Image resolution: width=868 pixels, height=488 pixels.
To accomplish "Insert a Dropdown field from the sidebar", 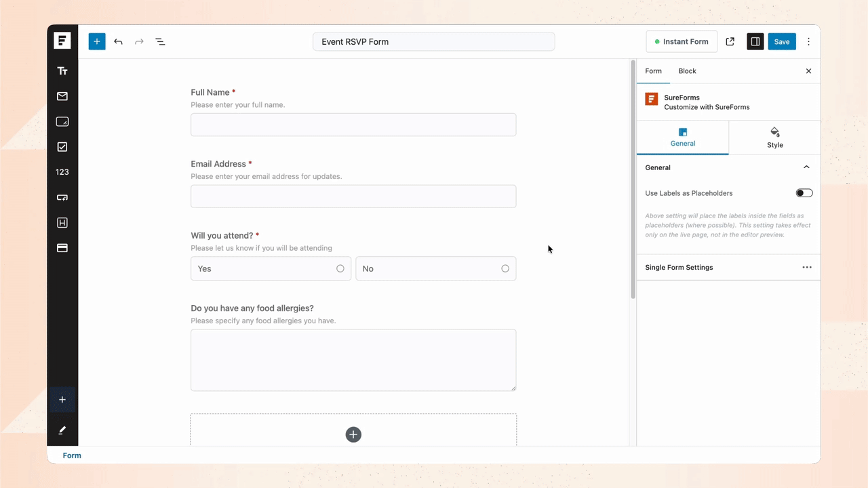I will tap(62, 198).
